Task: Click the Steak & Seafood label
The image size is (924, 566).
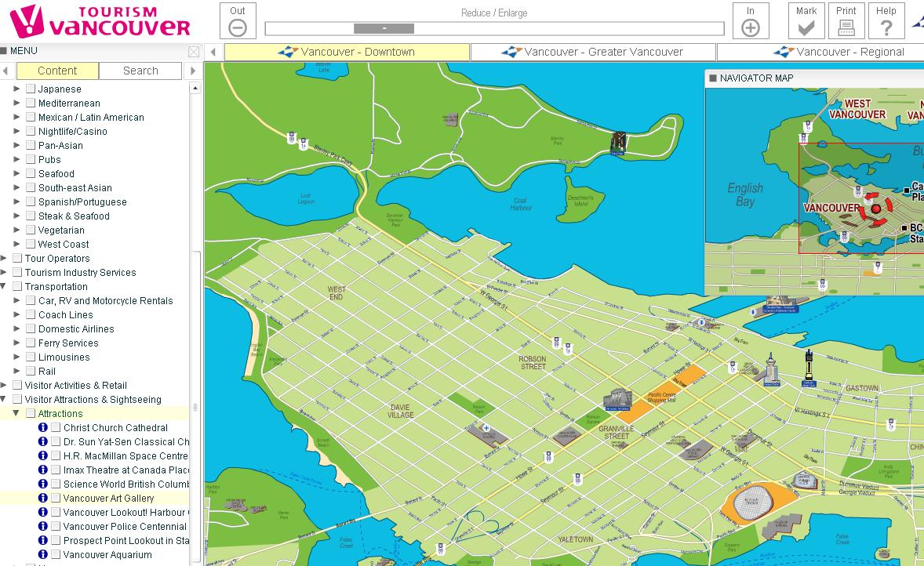Action: (x=74, y=216)
